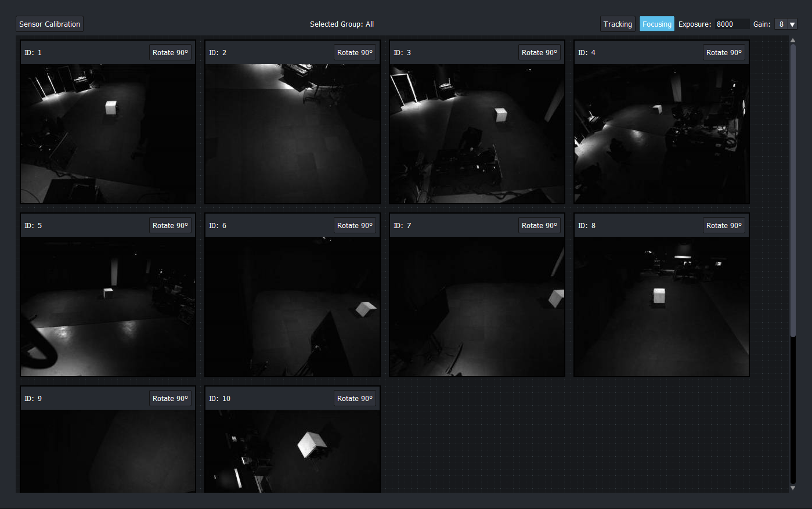Switch to Tracking mode

click(x=617, y=24)
